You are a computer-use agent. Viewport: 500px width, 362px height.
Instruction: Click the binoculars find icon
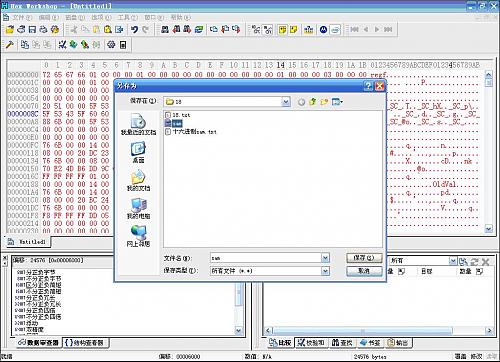165,30
